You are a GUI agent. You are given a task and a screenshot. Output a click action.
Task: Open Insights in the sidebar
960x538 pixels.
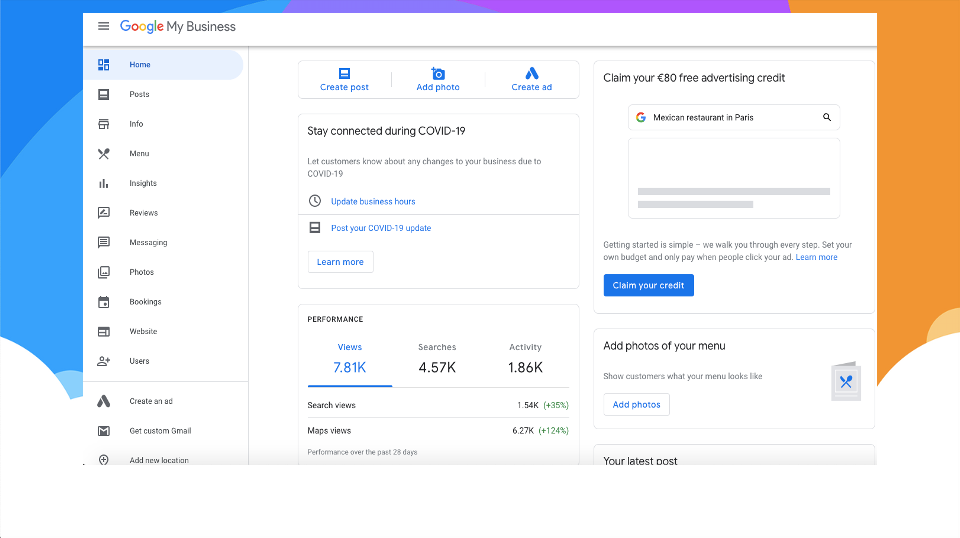[163, 183]
